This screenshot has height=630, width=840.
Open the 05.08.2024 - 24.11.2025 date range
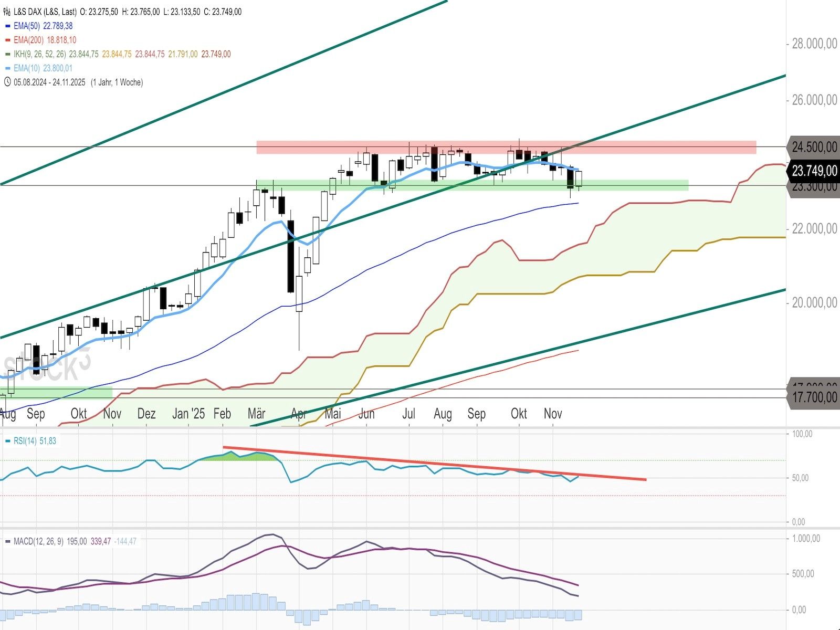[x=49, y=82]
